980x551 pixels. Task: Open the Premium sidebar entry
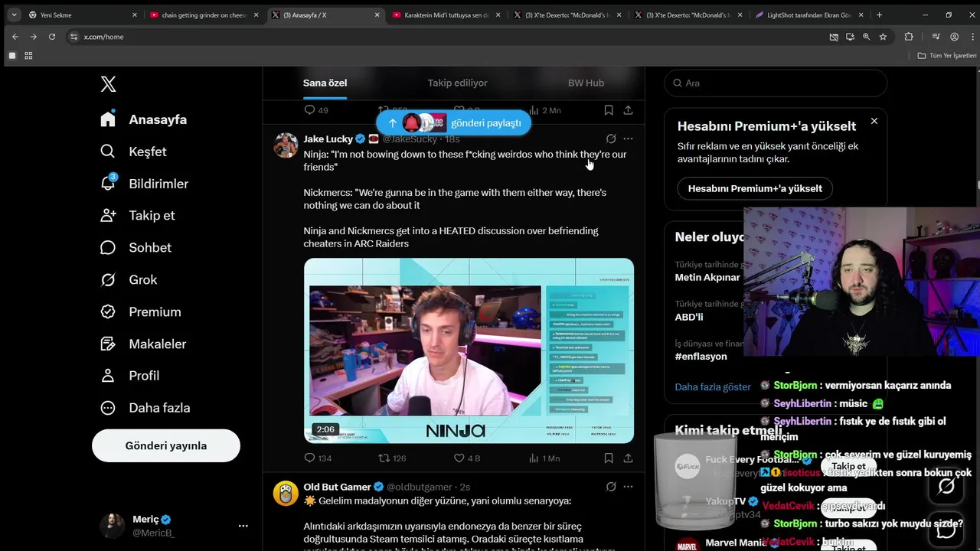141,311
